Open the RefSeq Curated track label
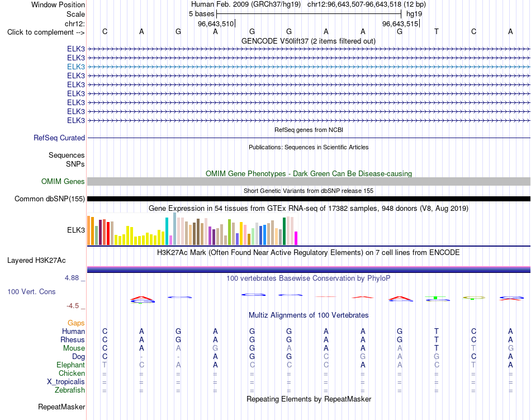Screen dimensions: 531x420 [59, 138]
